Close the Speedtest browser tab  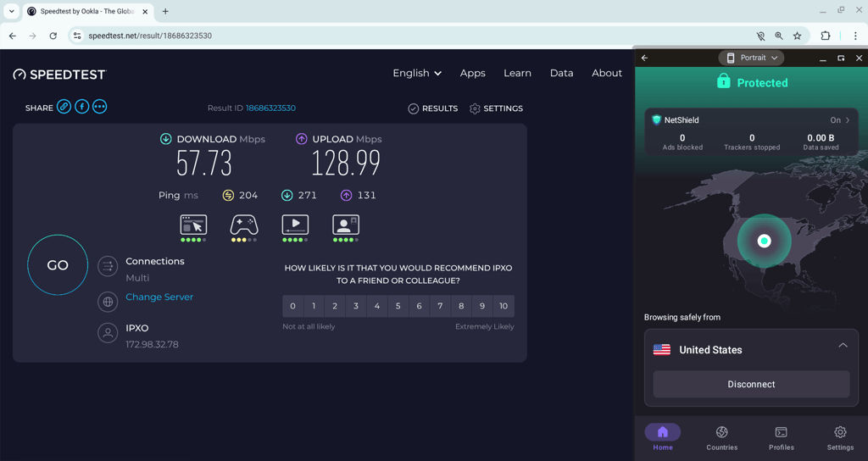pos(145,11)
